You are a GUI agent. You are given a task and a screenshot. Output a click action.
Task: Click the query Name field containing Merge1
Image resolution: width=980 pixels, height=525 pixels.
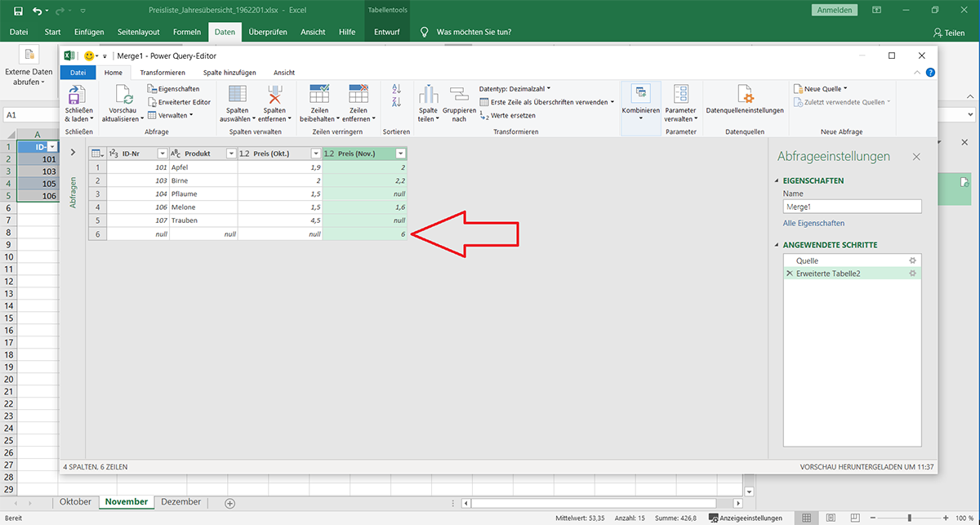(852, 207)
